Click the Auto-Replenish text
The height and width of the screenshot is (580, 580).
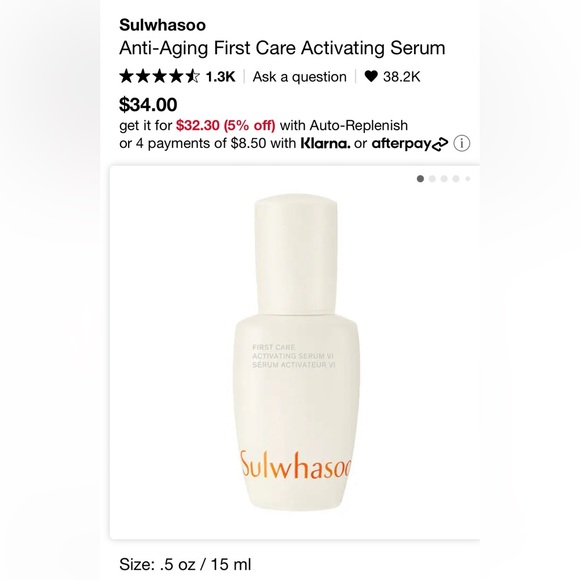coord(358,125)
